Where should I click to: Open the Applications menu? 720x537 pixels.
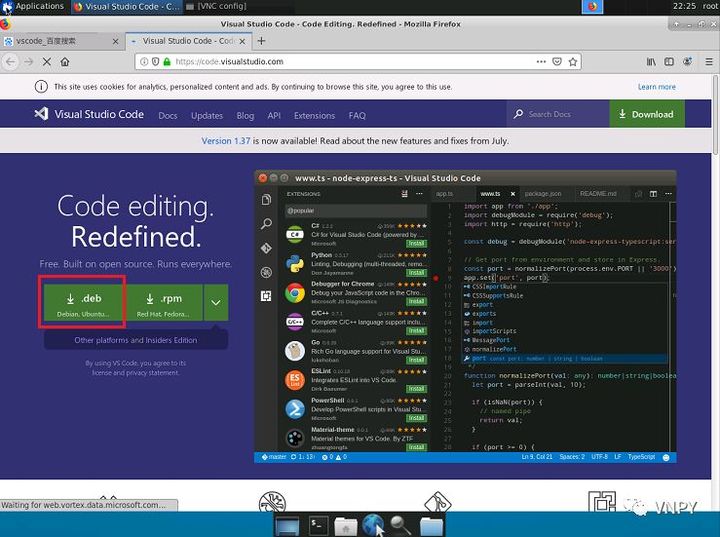(x=33, y=6)
